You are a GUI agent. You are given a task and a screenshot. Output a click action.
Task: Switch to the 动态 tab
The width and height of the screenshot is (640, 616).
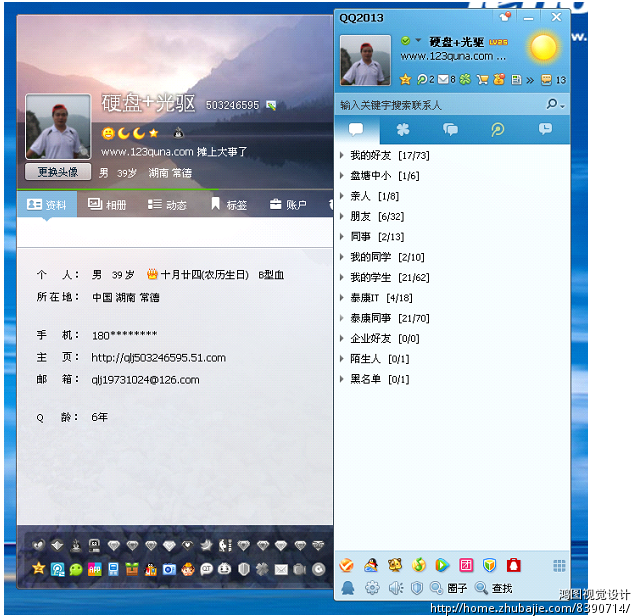[167, 205]
